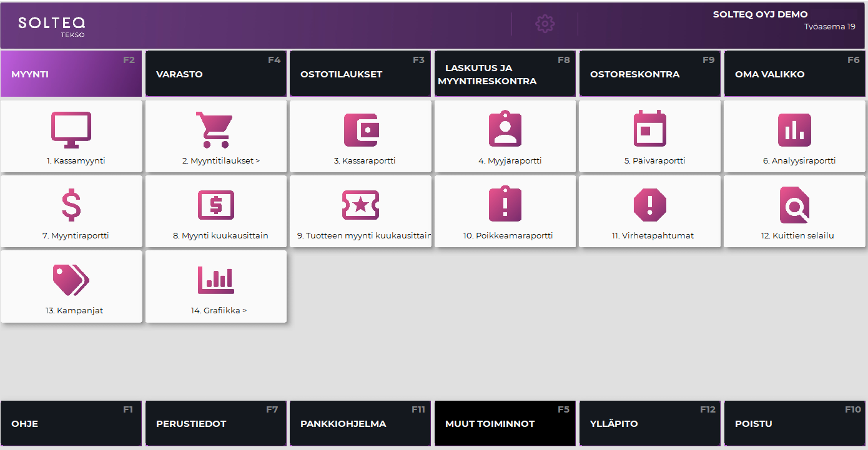Open Poikkeamaraportti exclamation icon
This screenshot has width=868, height=450.
pyautogui.click(x=505, y=205)
